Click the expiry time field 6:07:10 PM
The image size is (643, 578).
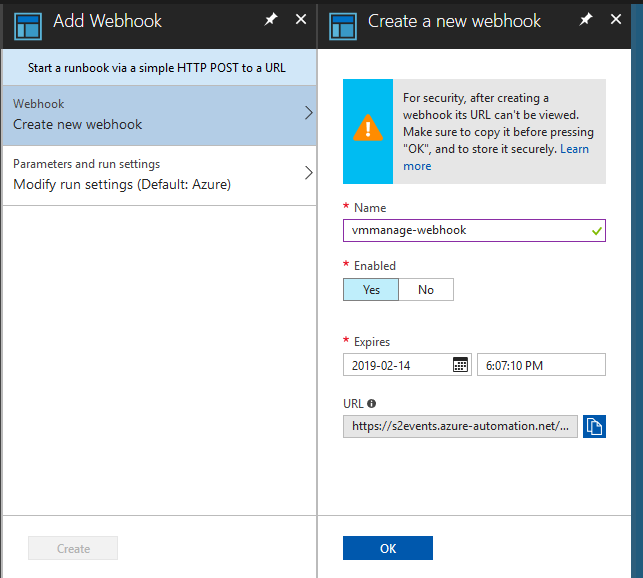(x=541, y=365)
